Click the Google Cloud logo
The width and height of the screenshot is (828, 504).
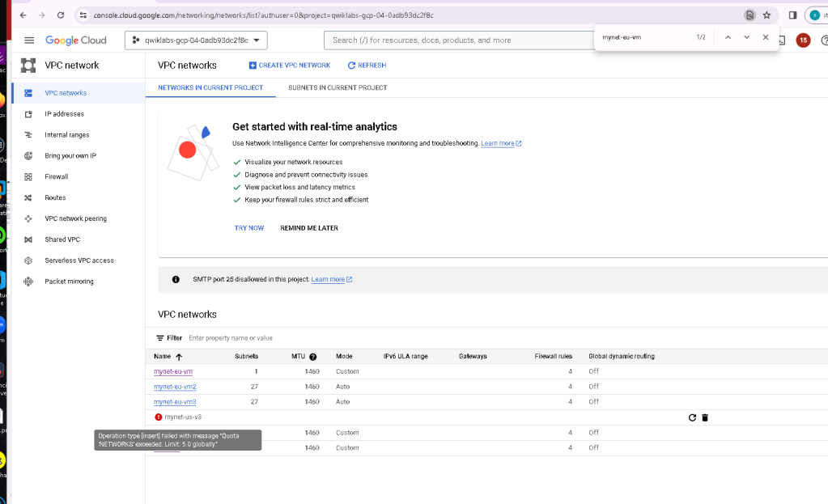pyautogui.click(x=75, y=40)
